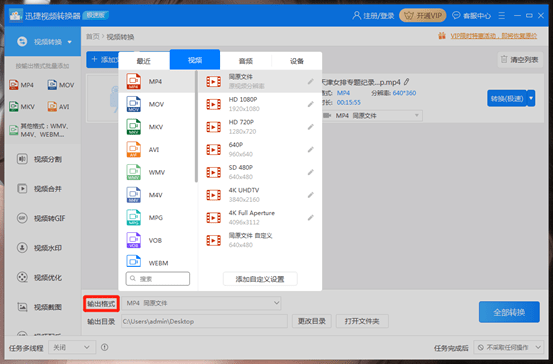553x364 pixels.
Task: Open the 视频分割 video split tool
Action: 40,159
